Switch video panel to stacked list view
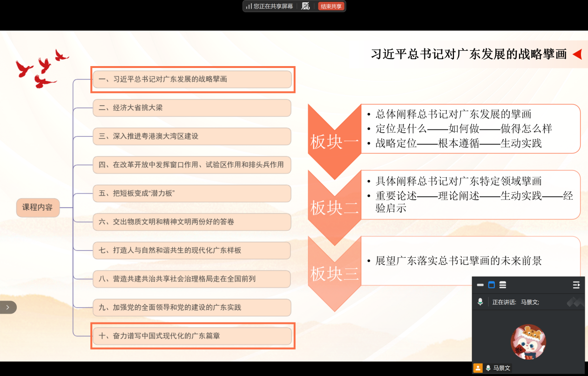 coord(502,285)
